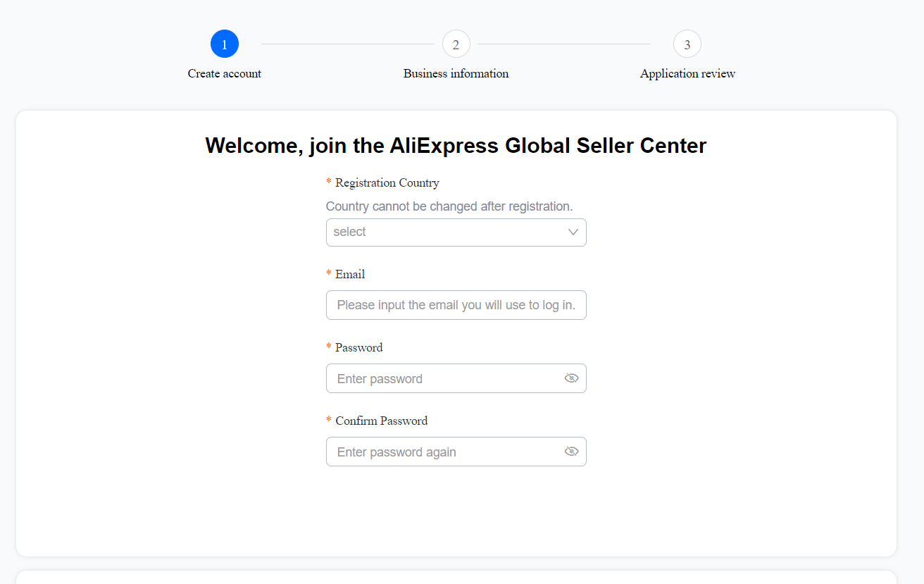Click the Email field label

(x=350, y=274)
